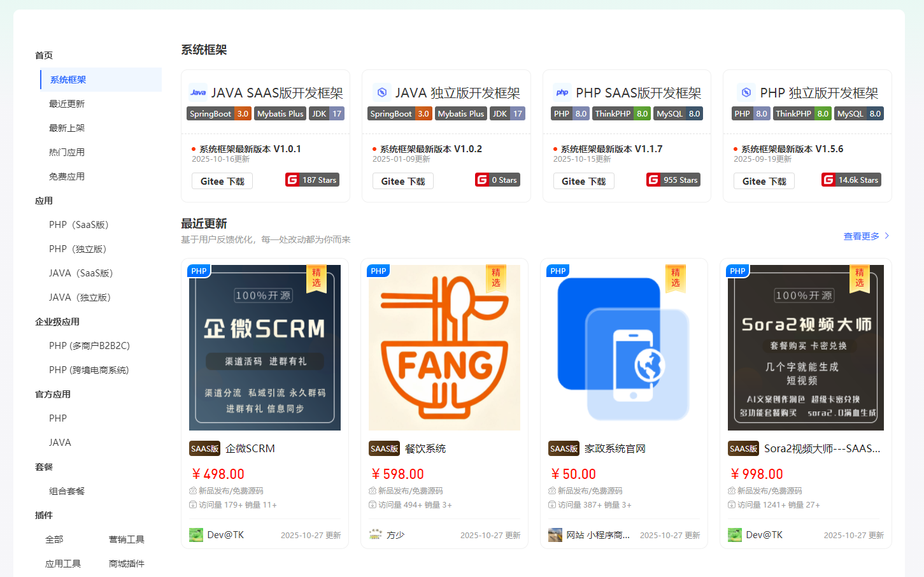Select 营销工具 plugin category
Screen dimensions: 924x577
point(127,539)
